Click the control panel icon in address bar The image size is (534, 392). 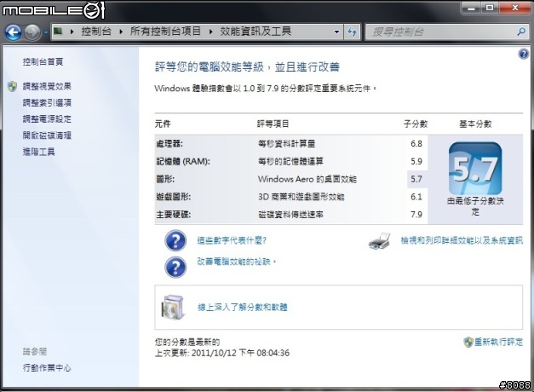pos(58,32)
